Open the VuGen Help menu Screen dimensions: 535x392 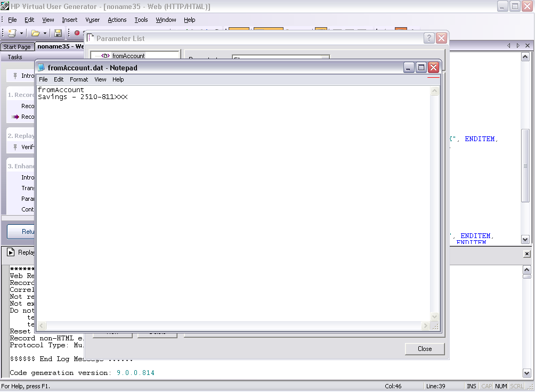point(189,20)
